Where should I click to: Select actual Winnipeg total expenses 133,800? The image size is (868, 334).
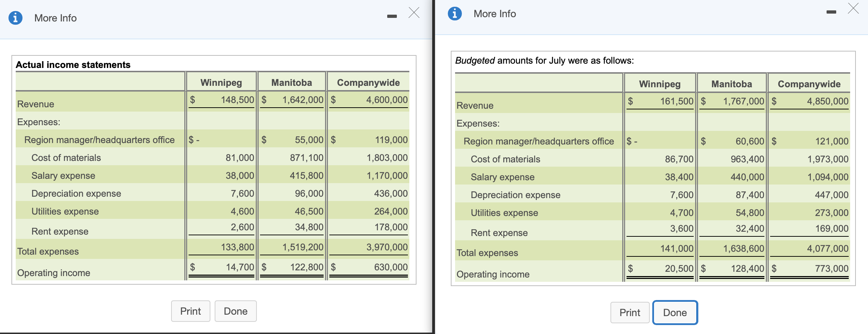click(x=238, y=247)
